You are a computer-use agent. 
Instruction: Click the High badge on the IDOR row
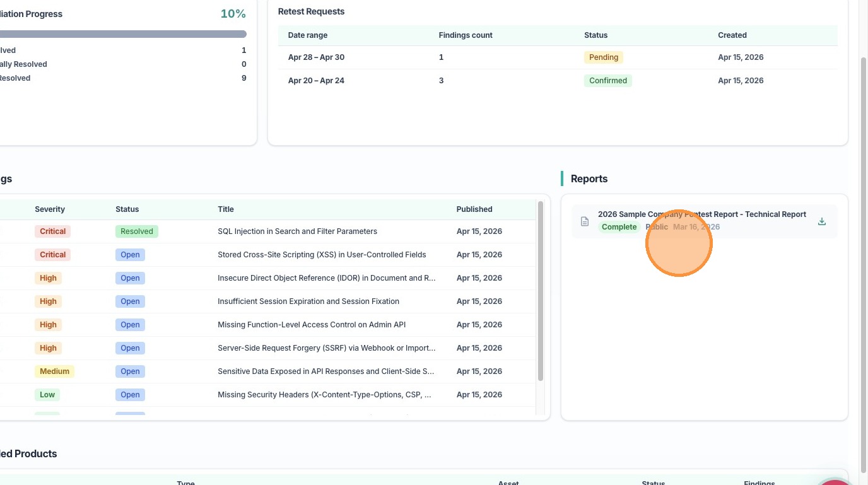[48, 278]
